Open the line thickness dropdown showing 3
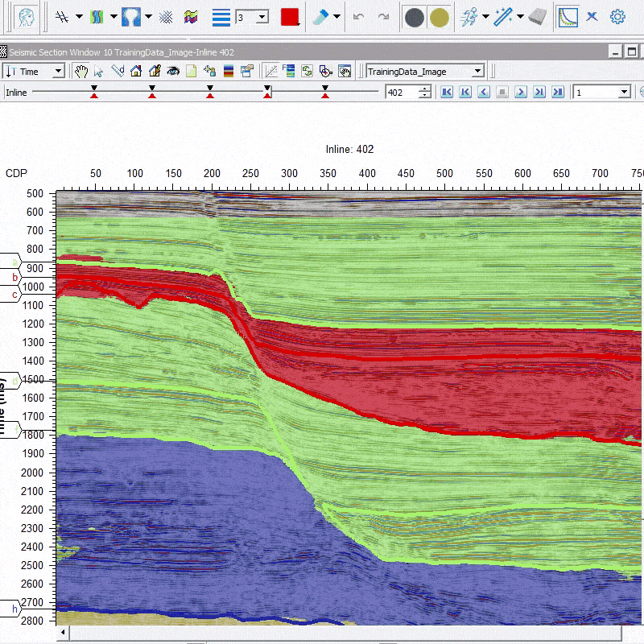The image size is (644, 644). pyautogui.click(x=252, y=17)
